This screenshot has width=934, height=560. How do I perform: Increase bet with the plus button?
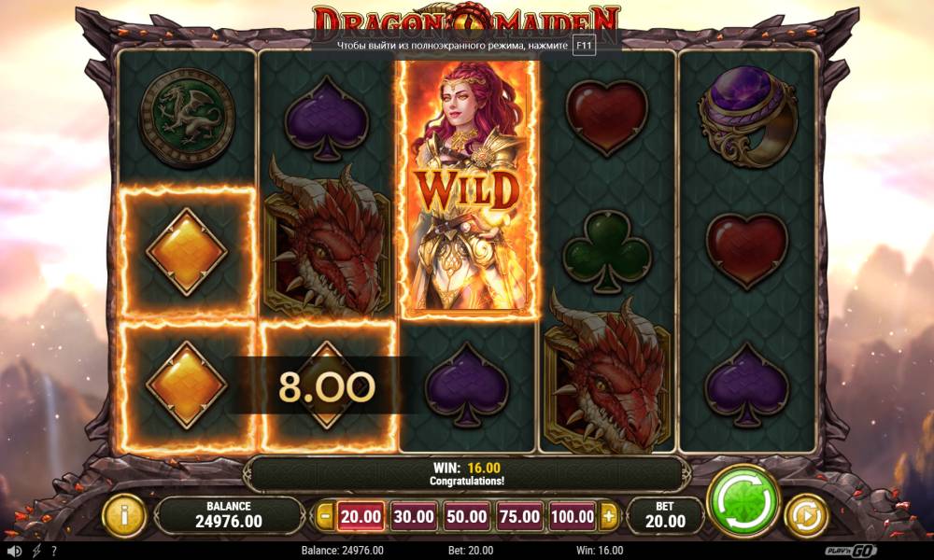608,516
